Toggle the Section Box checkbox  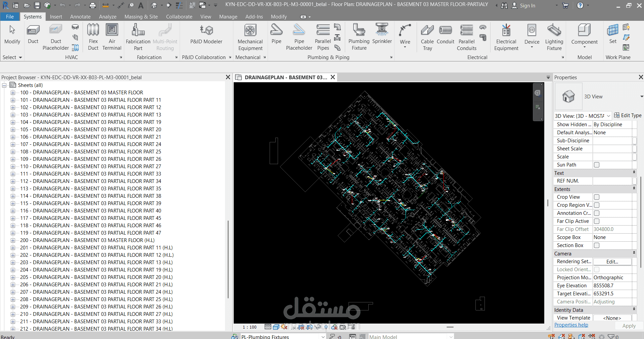[x=597, y=245]
